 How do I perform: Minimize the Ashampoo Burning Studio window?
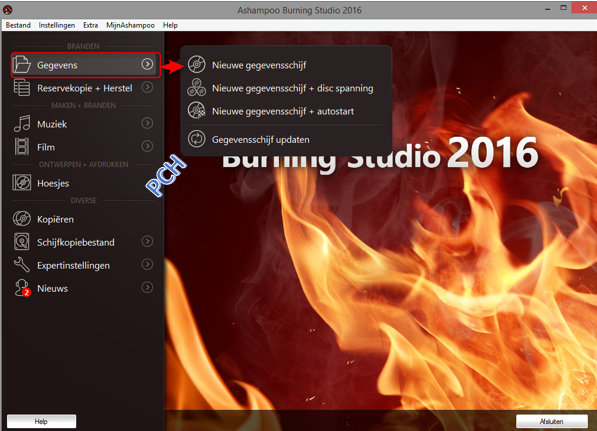coord(548,8)
